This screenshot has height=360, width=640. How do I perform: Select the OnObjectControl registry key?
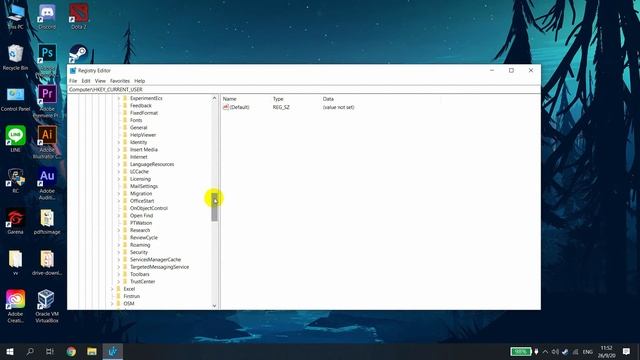pos(149,209)
